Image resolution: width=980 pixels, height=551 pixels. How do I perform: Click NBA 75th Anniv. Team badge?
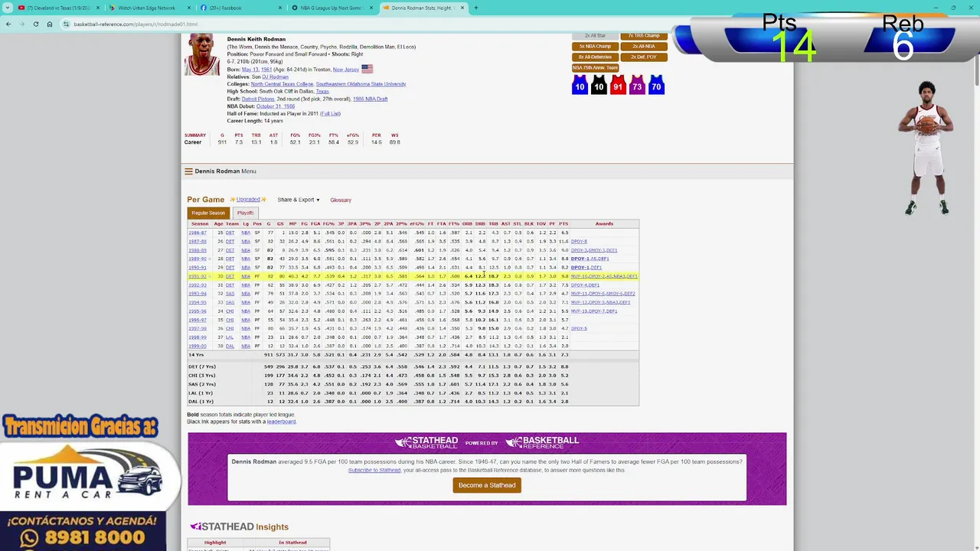[595, 67]
